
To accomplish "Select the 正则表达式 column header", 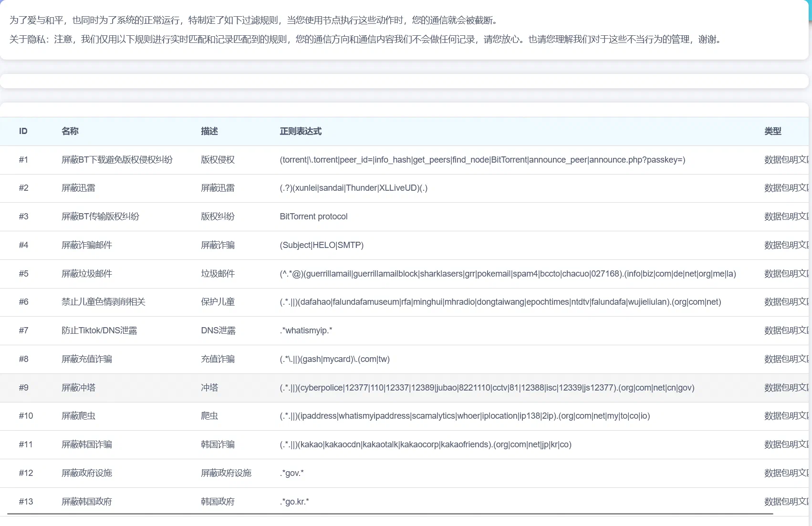I will click(301, 131).
